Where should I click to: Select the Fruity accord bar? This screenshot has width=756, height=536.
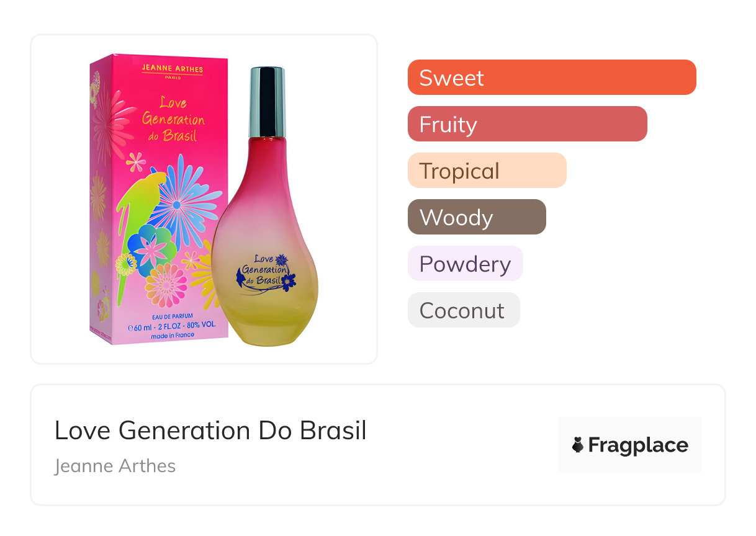[x=527, y=124]
